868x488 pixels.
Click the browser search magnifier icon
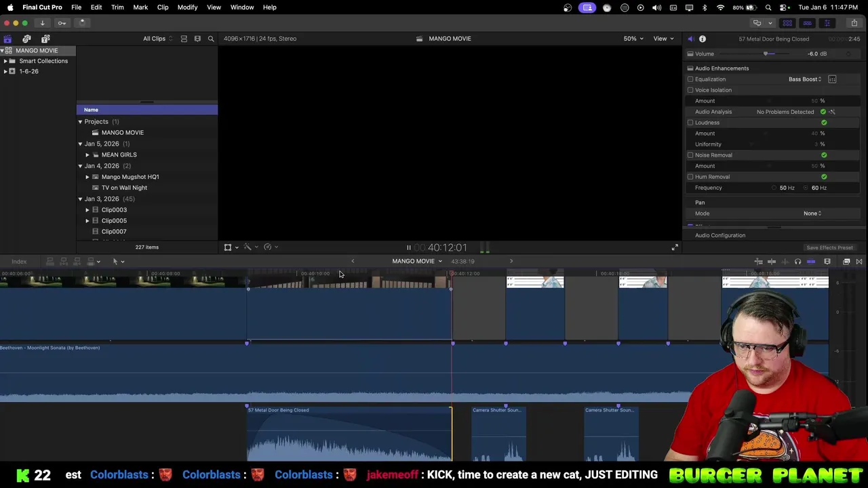(211, 39)
